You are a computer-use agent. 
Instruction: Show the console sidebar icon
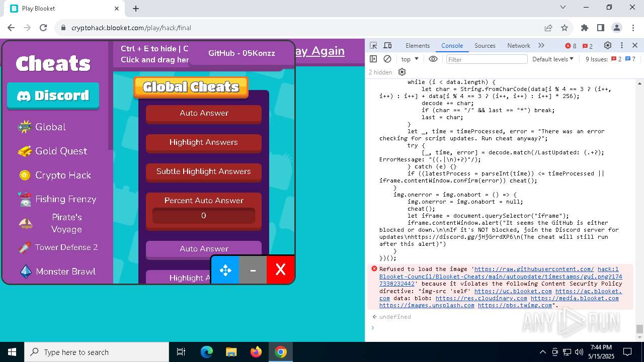pyautogui.click(x=373, y=59)
